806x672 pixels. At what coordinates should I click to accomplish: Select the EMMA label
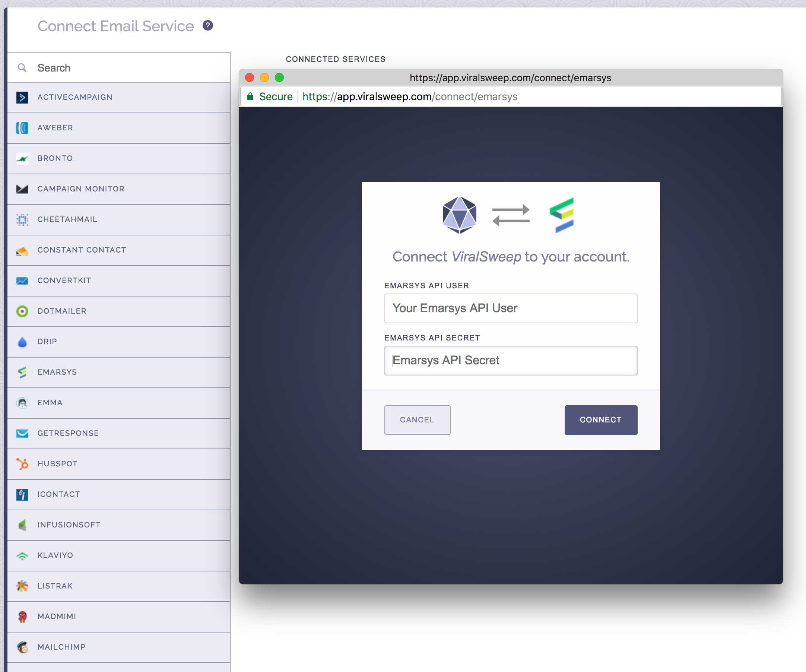[50, 403]
